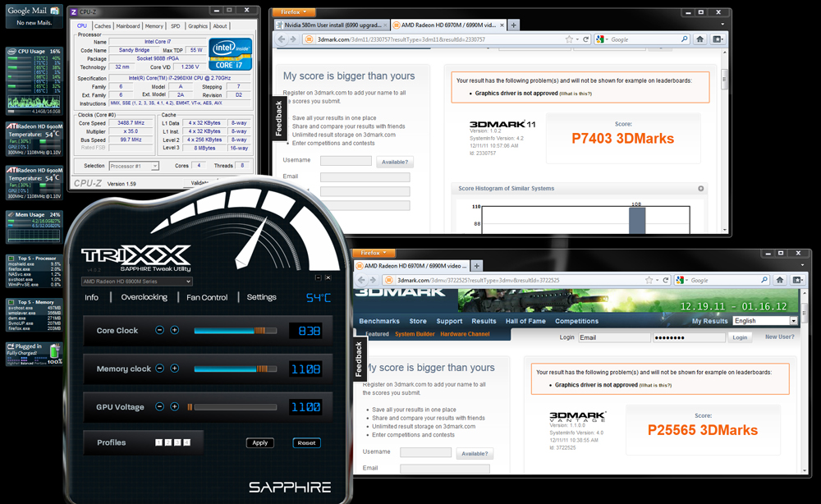Bookmark page with star in bottom Firefox window
Viewport: 821px width, 504px height.
[649, 280]
